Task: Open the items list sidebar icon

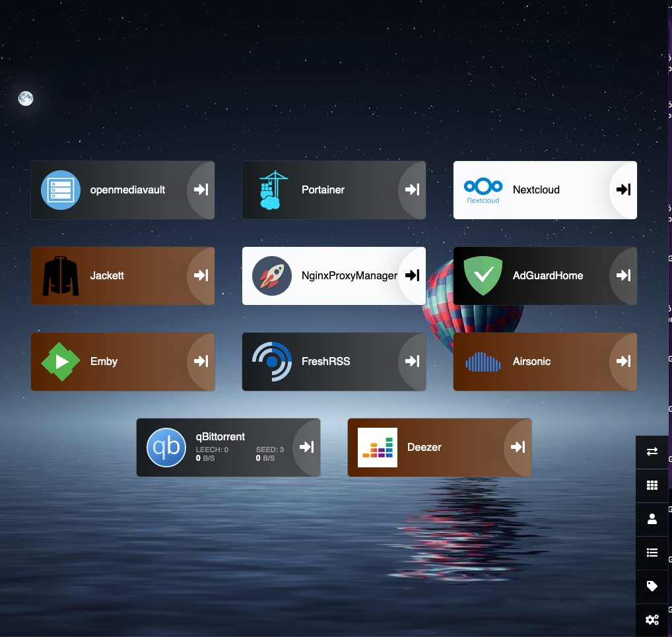Action: pyautogui.click(x=652, y=553)
